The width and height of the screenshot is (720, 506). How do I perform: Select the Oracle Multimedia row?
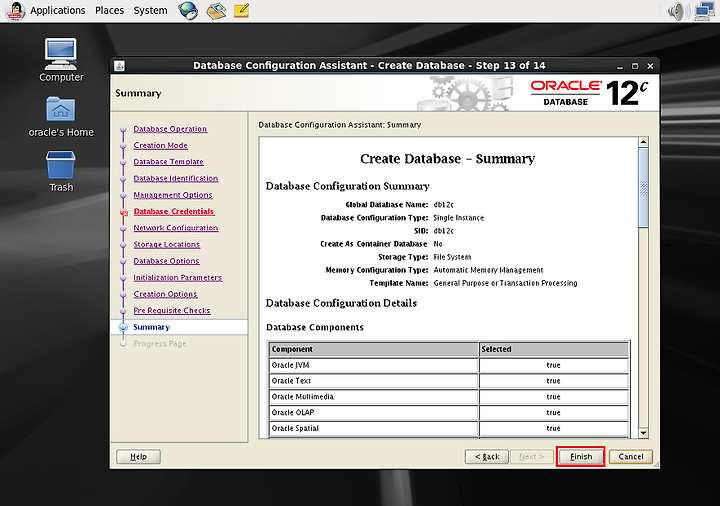coord(449,397)
